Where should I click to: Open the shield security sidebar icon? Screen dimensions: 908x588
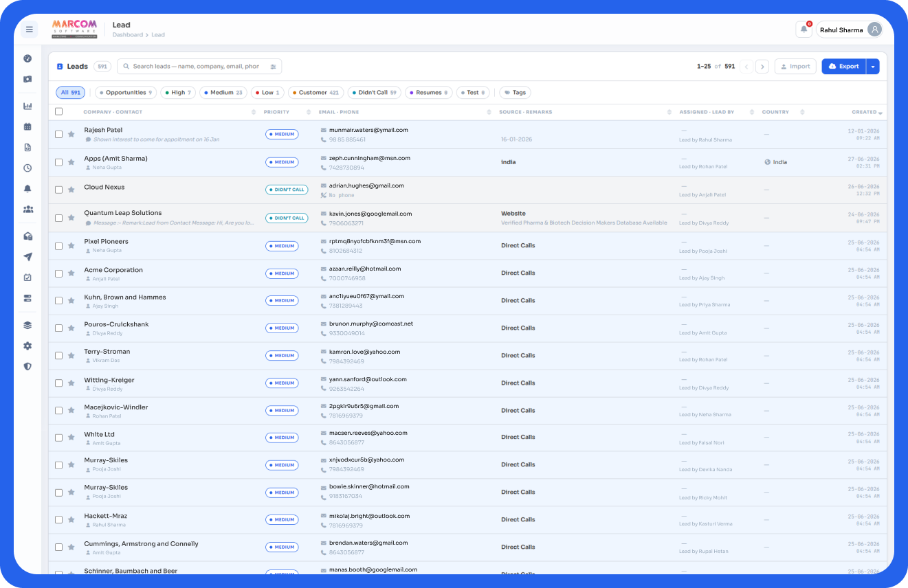click(27, 366)
